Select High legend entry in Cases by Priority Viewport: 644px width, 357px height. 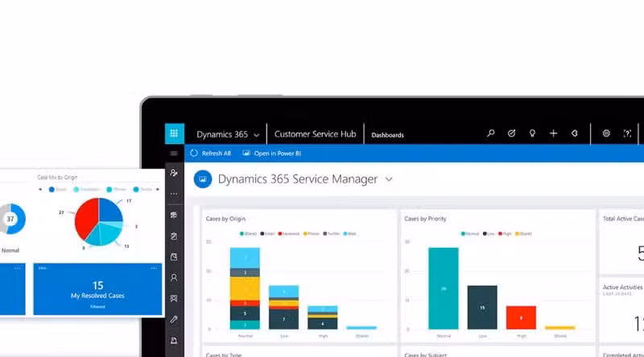[506, 233]
